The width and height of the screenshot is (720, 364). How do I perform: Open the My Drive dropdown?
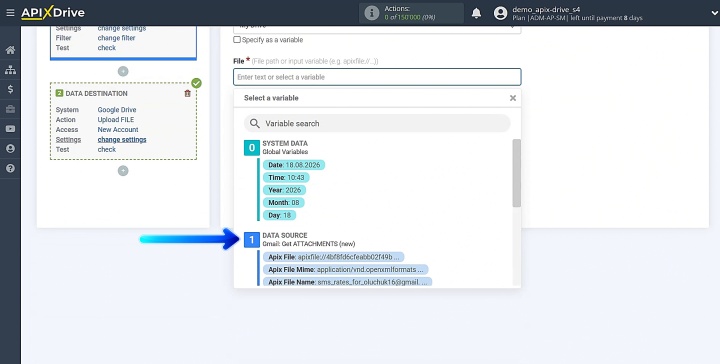coord(377,28)
